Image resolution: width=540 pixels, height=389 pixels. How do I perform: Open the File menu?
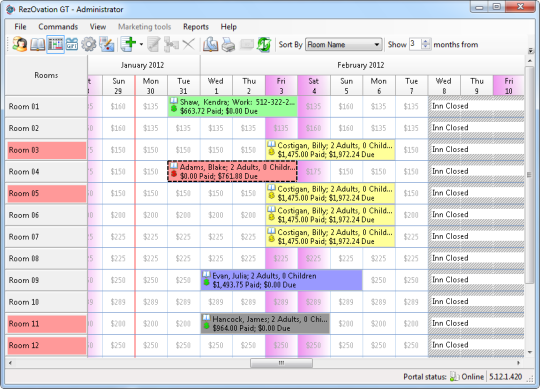(20, 27)
